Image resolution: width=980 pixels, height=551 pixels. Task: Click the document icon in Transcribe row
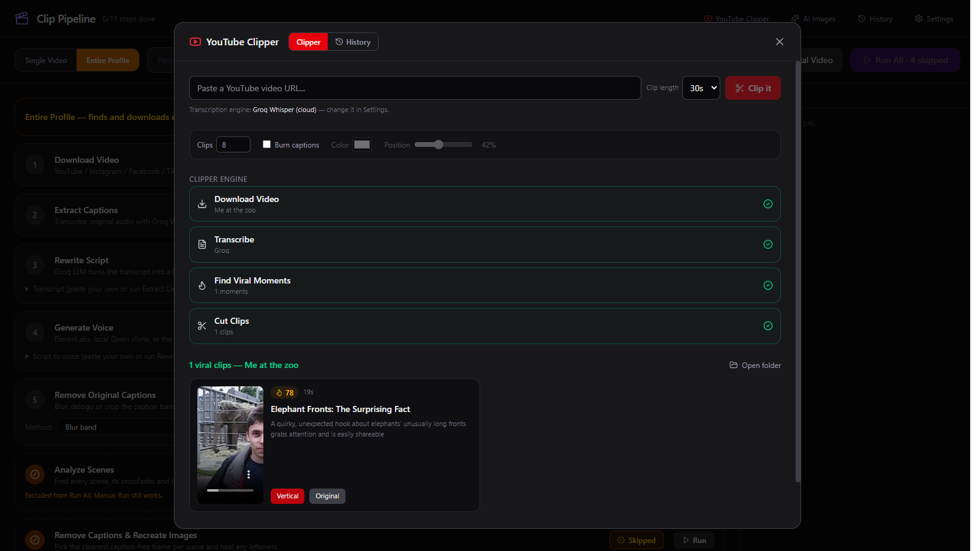click(x=202, y=244)
